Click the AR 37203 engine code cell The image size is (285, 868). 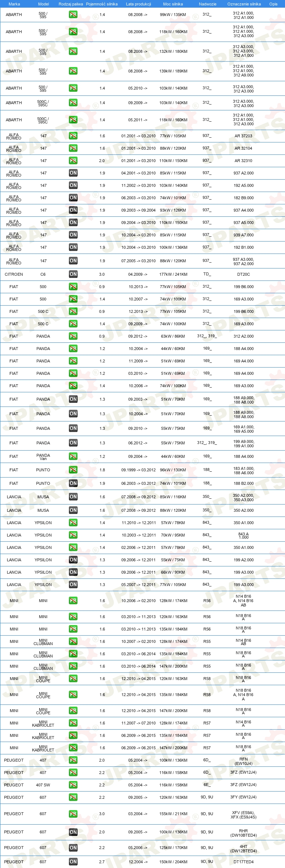(x=243, y=136)
